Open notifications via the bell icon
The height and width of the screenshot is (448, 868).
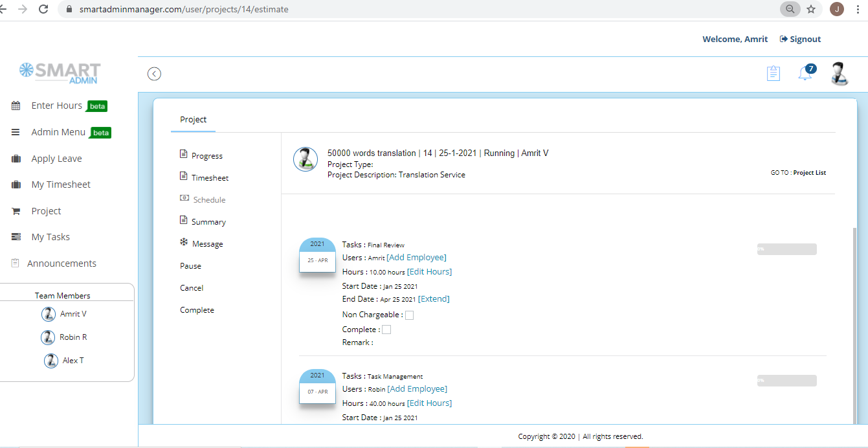tap(805, 73)
